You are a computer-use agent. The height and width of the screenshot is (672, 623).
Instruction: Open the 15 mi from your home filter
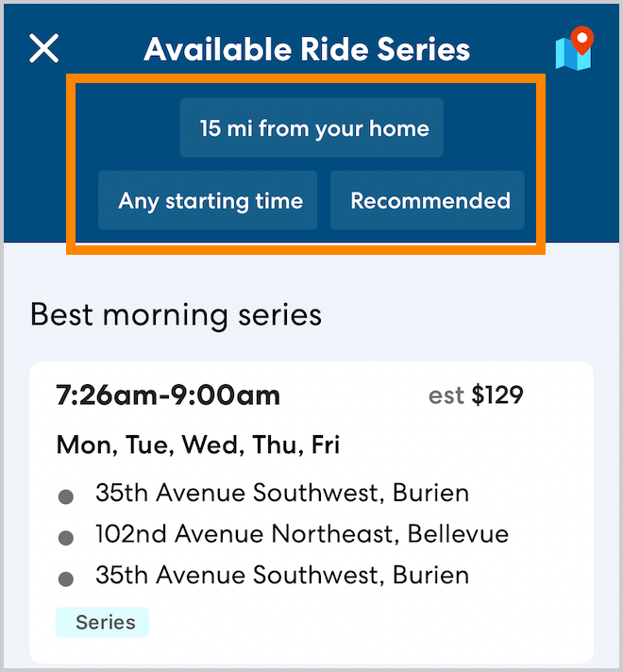(312, 128)
